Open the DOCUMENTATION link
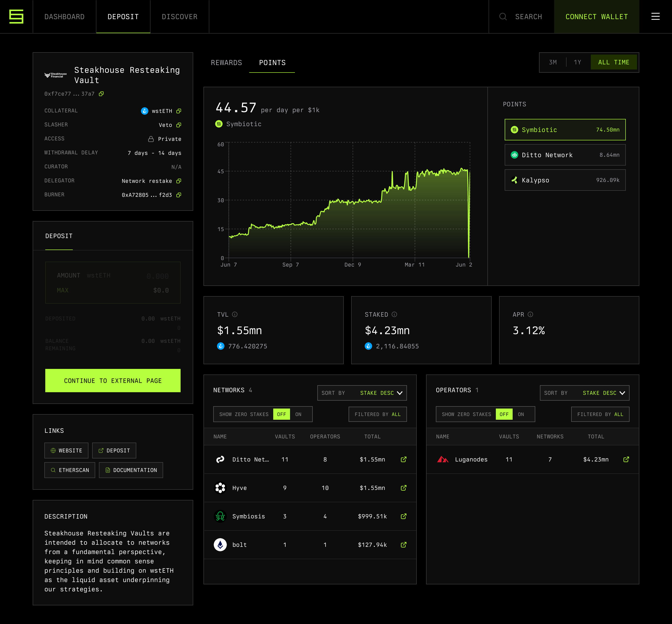 tap(131, 470)
